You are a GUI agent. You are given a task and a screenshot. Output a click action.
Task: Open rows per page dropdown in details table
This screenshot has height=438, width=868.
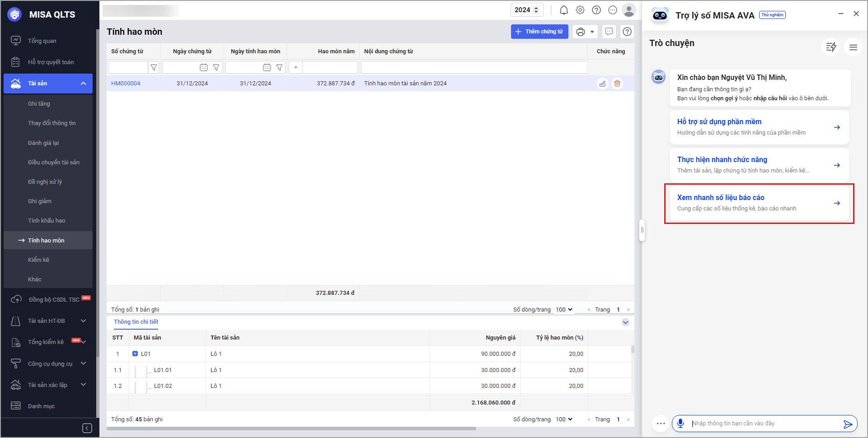(x=564, y=419)
